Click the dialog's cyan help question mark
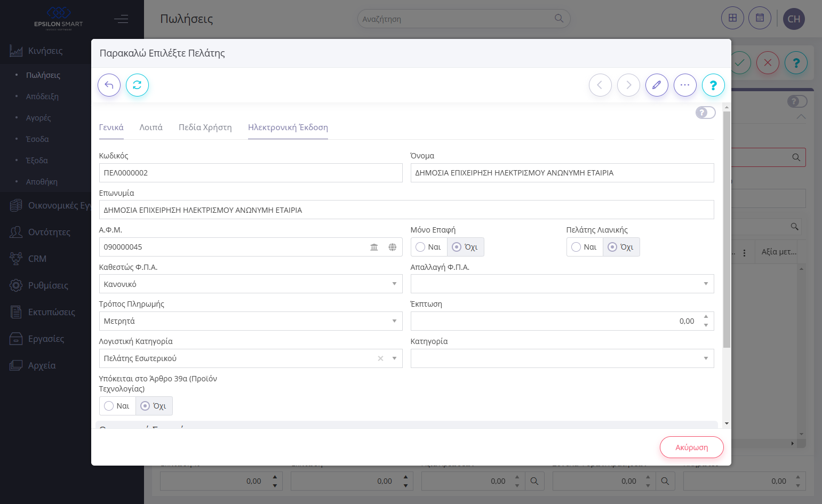Image resolution: width=822 pixels, height=504 pixels. tap(713, 85)
